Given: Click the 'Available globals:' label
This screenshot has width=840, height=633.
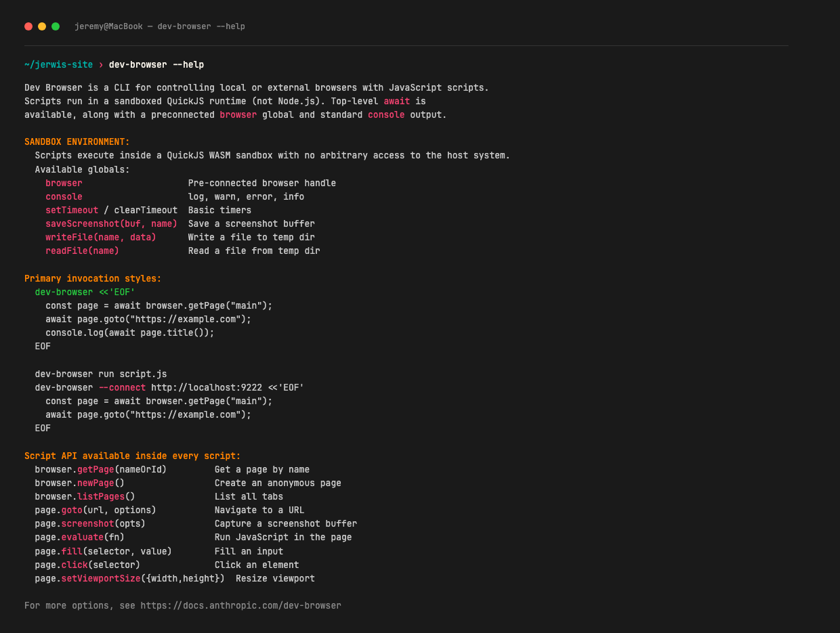Looking at the screenshot, I should click(83, 170).
